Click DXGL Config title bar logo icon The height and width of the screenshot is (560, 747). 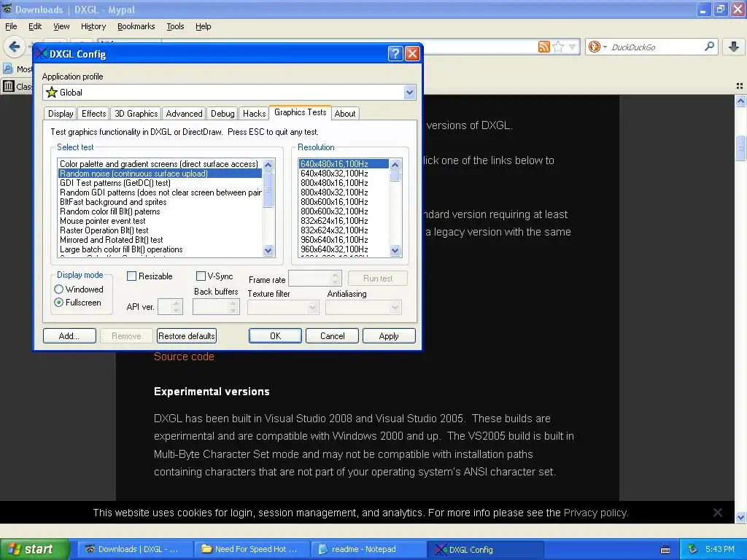(x=42, y=53)
